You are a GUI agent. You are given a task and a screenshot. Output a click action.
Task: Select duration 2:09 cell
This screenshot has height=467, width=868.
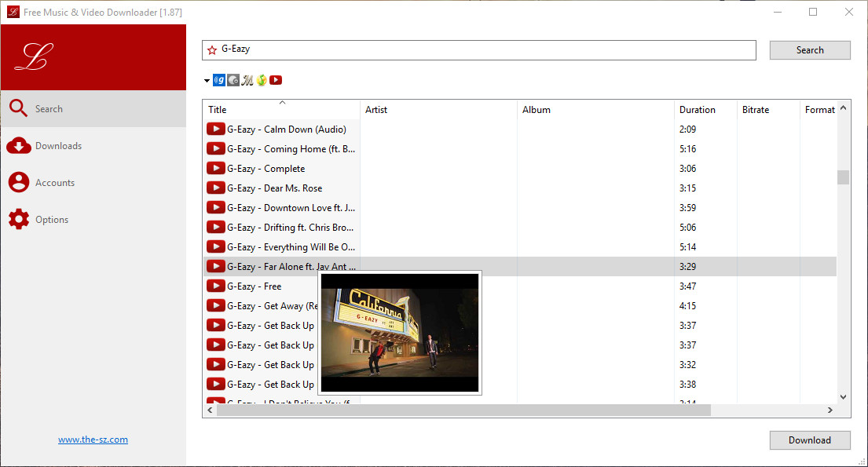pyautogui.click(x=687, y=129)
